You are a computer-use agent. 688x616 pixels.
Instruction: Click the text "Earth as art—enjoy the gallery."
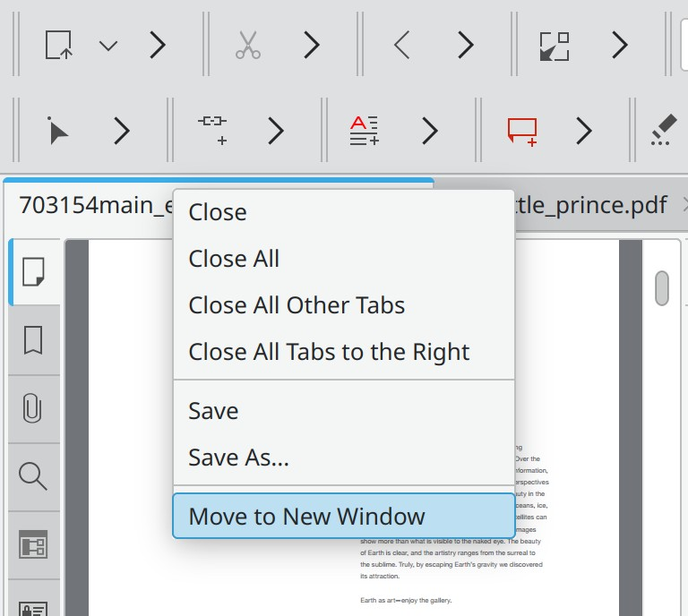[406, 600]
